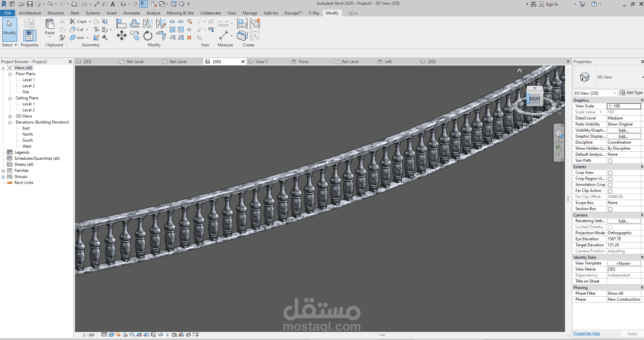
Task: Enable the Sun Path checkbox
Action: [610, 161]
